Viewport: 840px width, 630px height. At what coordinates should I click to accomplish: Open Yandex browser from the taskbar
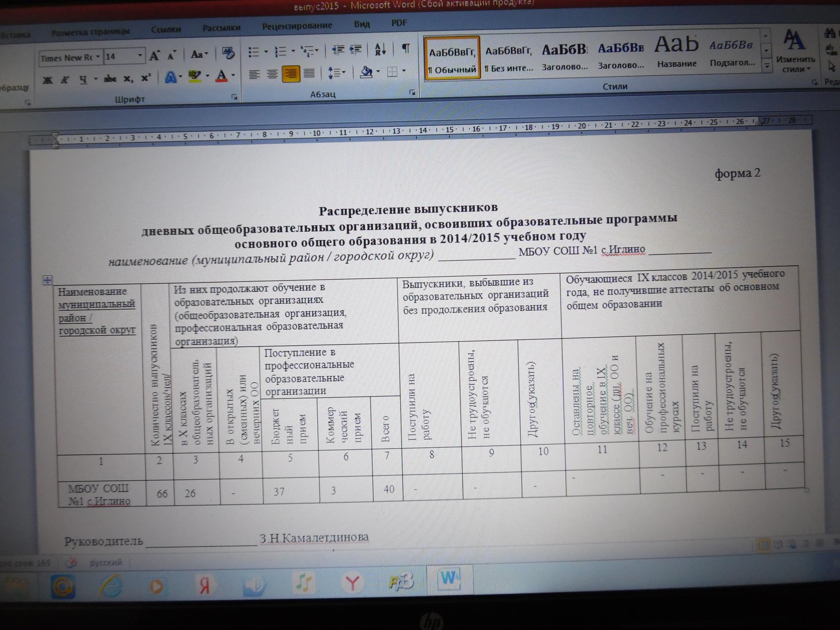352,583
